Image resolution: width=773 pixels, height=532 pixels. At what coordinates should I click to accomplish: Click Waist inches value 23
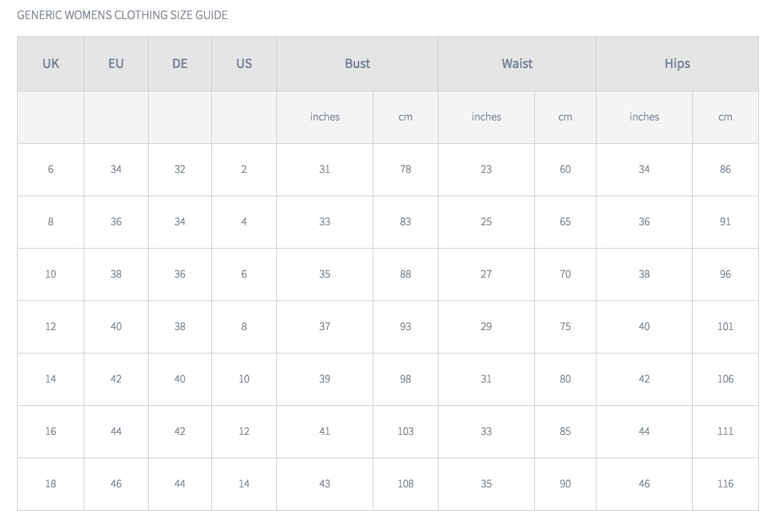click(487, 169)
